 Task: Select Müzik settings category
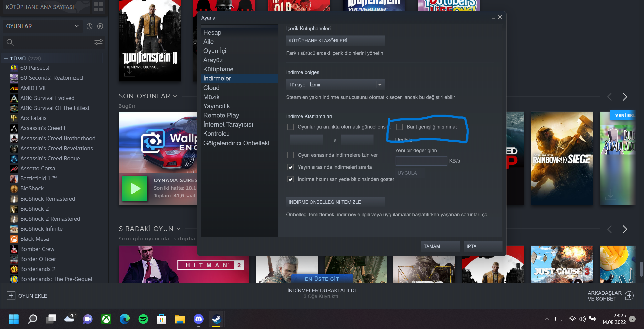pyautogui.click(x=239, y=97)
